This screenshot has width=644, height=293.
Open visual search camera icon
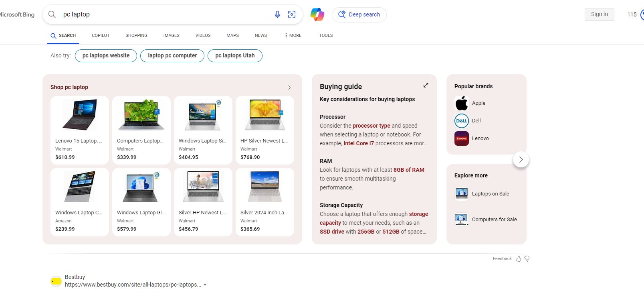click(292, 14)
